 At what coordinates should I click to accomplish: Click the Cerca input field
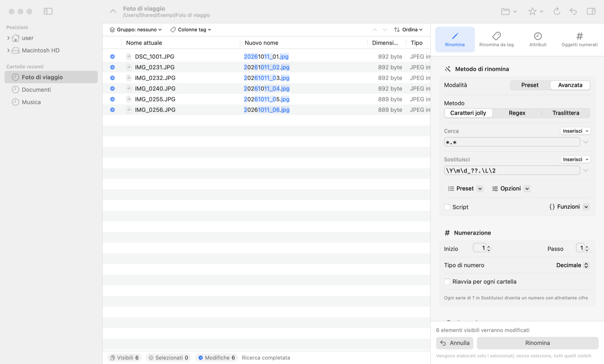click(512, 142)
